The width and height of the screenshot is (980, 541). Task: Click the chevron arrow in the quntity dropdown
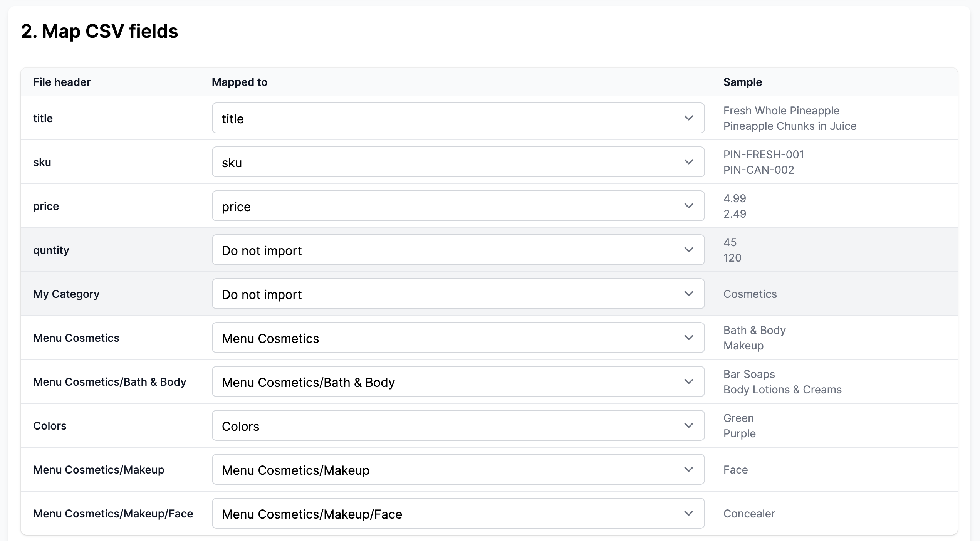click(x=688, y=250)
